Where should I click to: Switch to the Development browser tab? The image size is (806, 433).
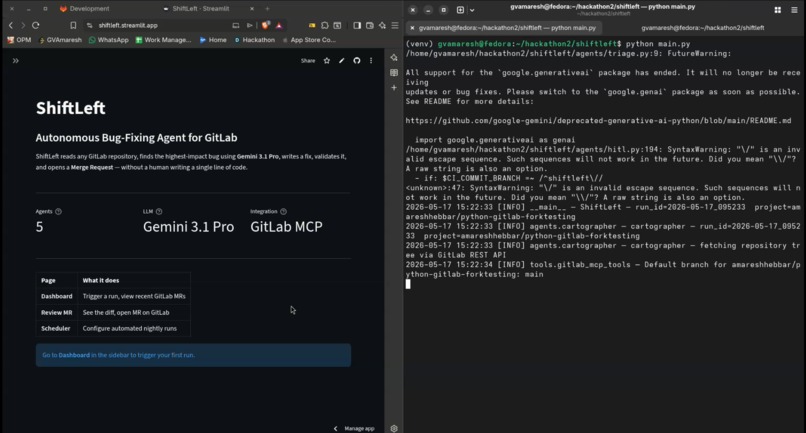click(x=85, y=9)
